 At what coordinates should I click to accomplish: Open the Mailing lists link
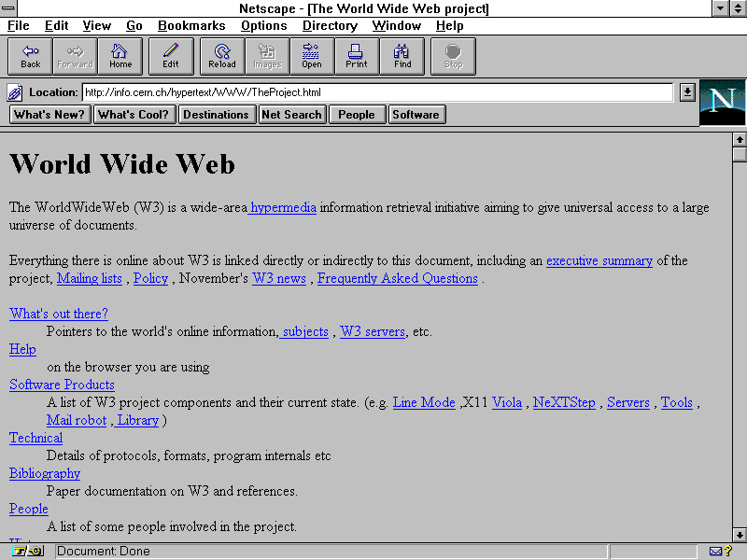tap(89, 278)
